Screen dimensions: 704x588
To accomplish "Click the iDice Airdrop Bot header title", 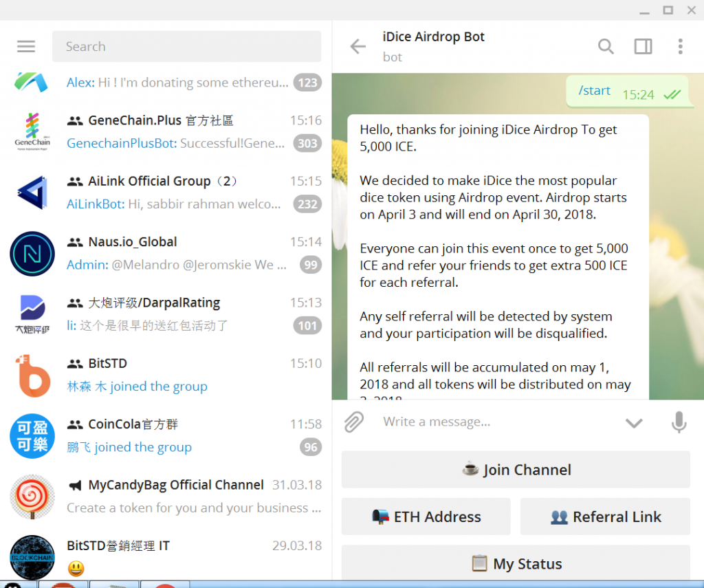I will 433,37.
